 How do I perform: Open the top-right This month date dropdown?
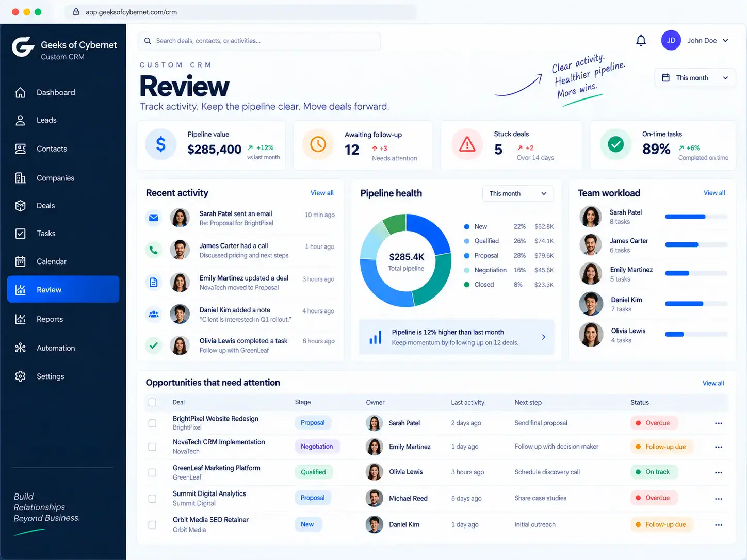[x=695, y=78]
